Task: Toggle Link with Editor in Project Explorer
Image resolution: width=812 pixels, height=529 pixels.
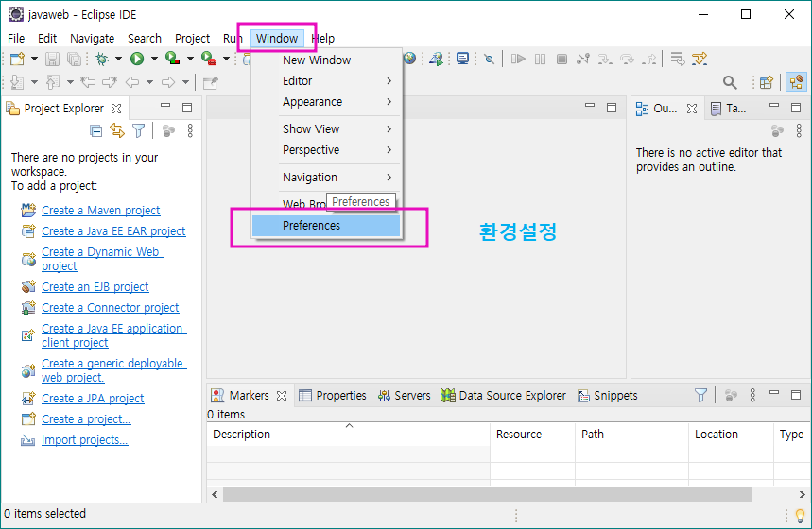Action: tap(117, 131)
